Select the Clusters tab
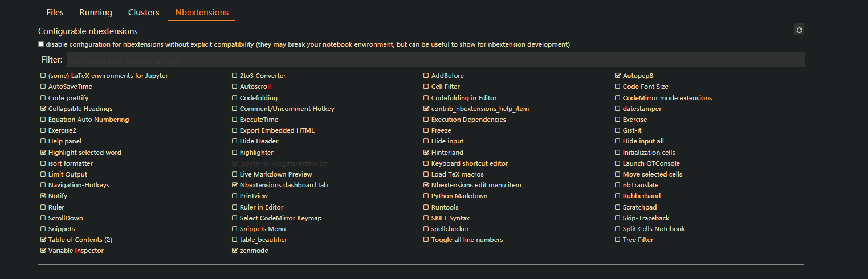The height and width of the screenshot is (279, 868). point(144,13)
